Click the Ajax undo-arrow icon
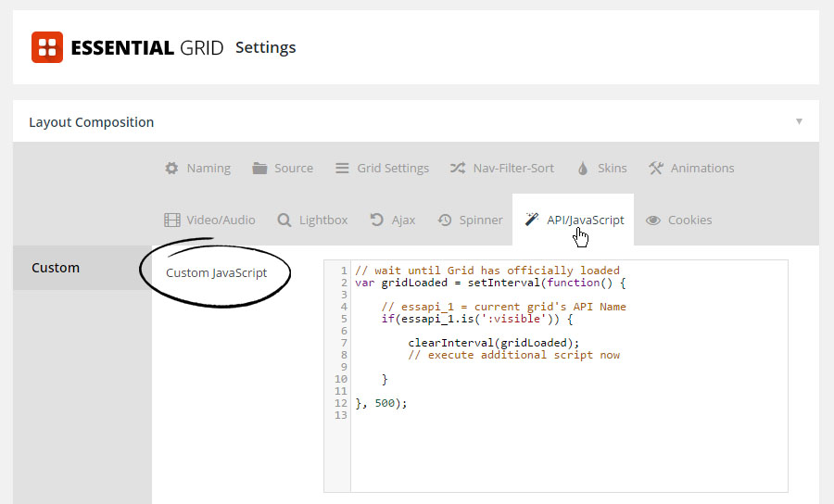The width and height of the screenshot is (834, 504). click(376, 220)
